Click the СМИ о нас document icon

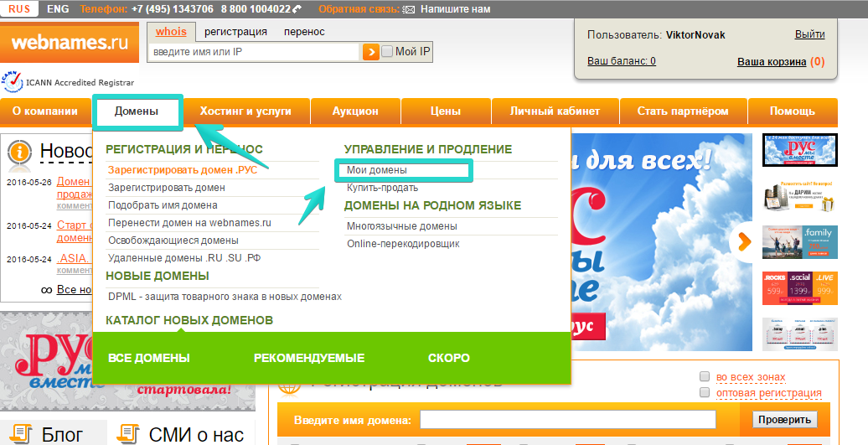128,434
